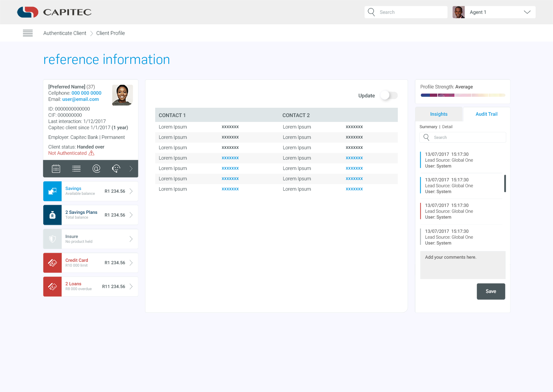Click the Add your comments text area
553x392 pixels.
tap(463, 265)
